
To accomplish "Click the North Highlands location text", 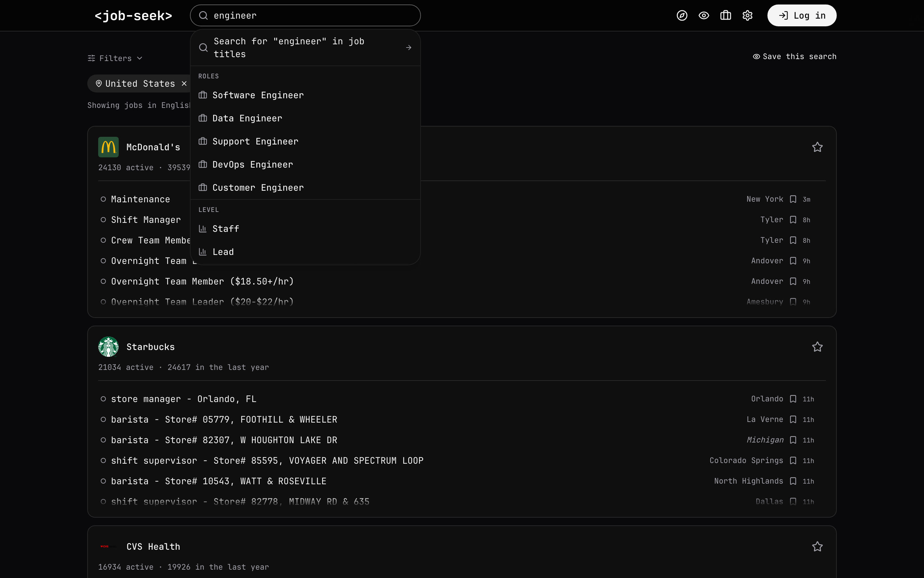I will [749, 481].
